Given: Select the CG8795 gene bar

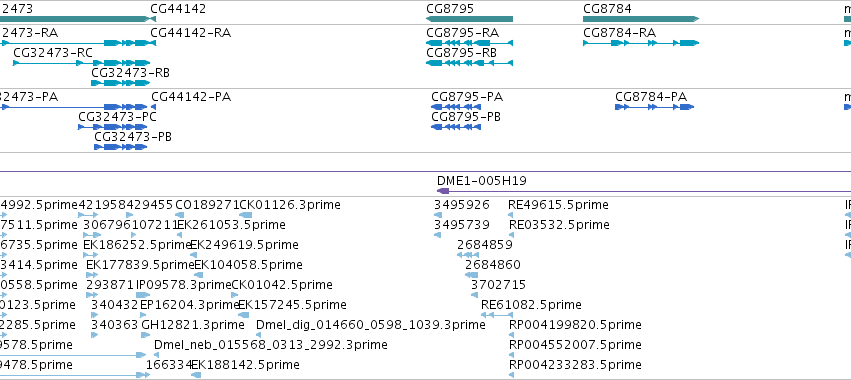Looking at the screenshot, I should 469,19.
